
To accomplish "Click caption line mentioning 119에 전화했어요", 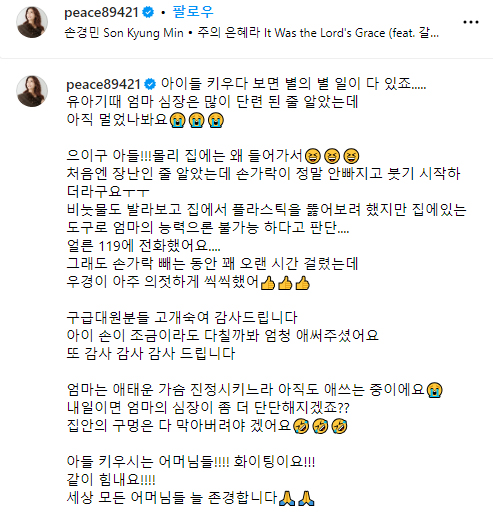I will coord(144,246).
